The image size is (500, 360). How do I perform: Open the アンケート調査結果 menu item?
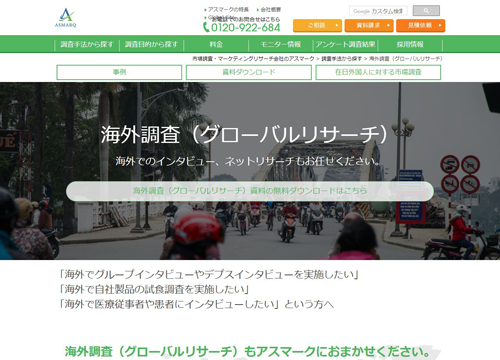coord(346,44)
